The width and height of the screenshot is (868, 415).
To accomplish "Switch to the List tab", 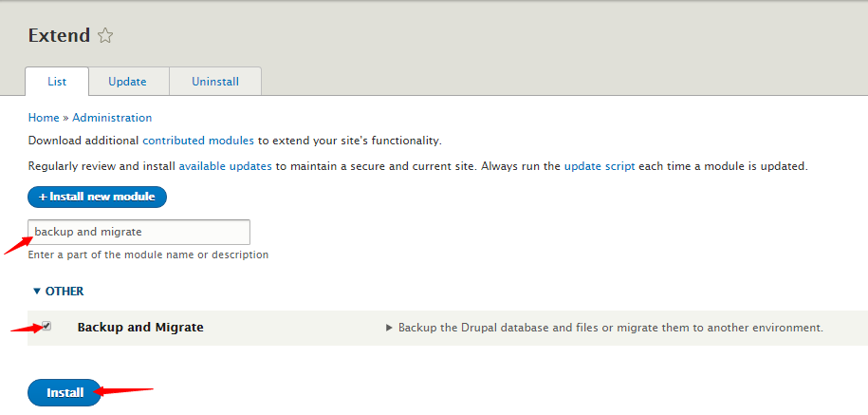I will [57, 82].
